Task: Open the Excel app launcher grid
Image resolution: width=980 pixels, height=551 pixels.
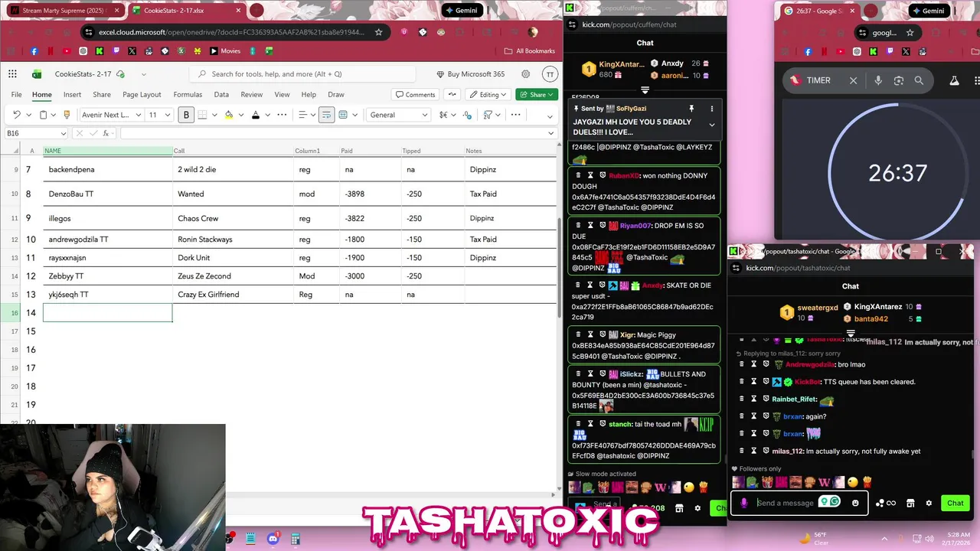Action: pos(12,74)
